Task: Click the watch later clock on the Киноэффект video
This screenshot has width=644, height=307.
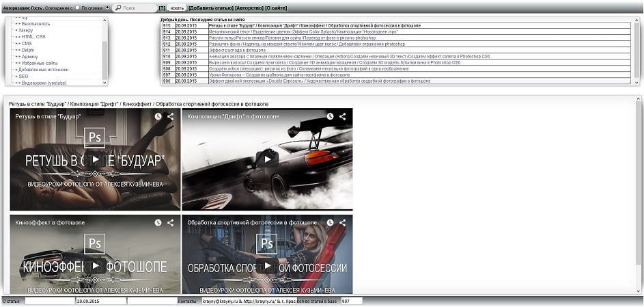Action: click(x=158, y=222)
